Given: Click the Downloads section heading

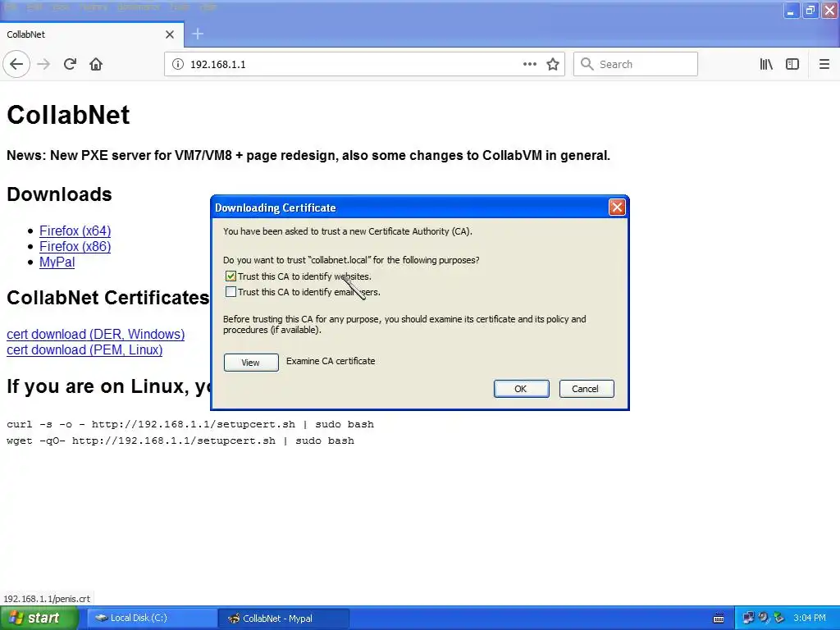Looking at the screenshot, I should point(59,194).
